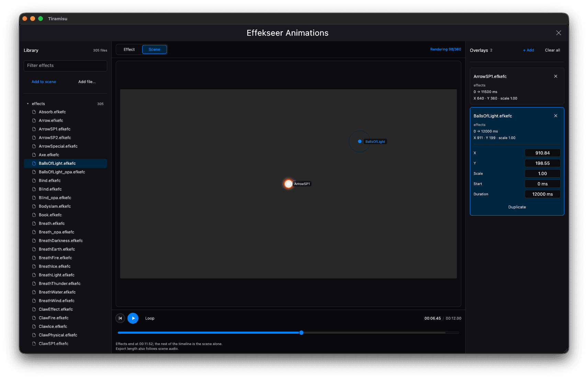Image resolution: width=588 pixels, height=379 pixels.
Task: Select ClawFire.efkefc in the library
Action: coord(65,318)
